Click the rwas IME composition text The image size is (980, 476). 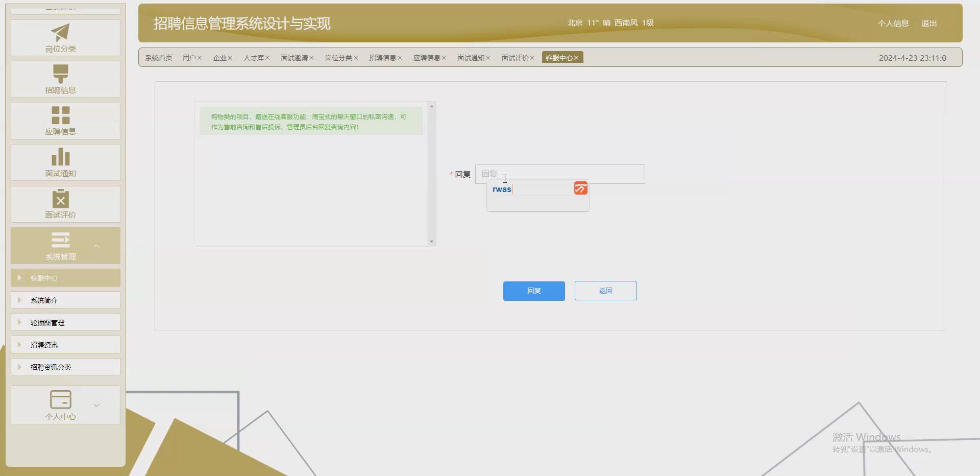point(502,189)
